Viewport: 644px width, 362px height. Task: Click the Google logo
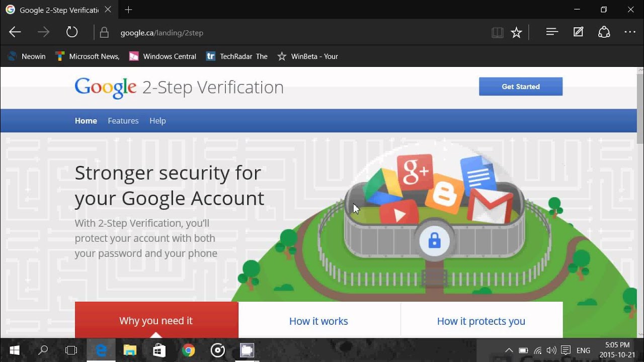pos(106,87)
